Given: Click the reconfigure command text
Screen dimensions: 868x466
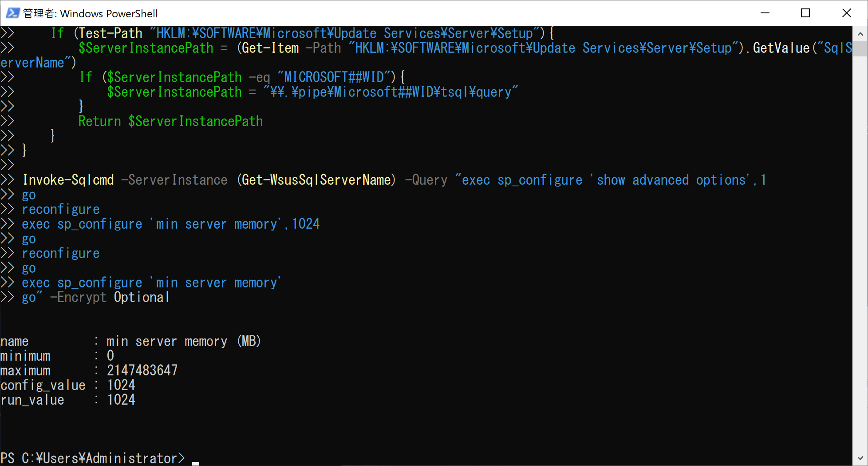Looking at the screenshot, I should (60, 209).
